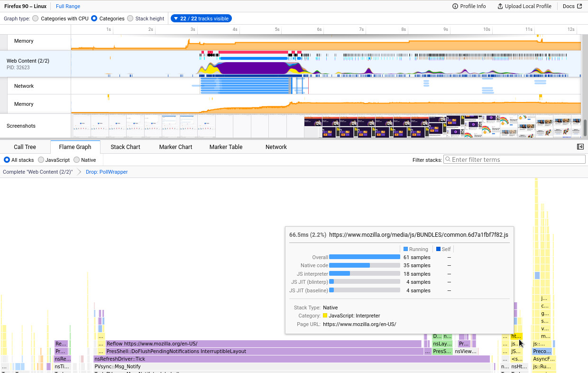This screenshot has height=373, width=588.
Task: Open Docs external link icon
Action: pyautogui.click(x=579, y=6)
